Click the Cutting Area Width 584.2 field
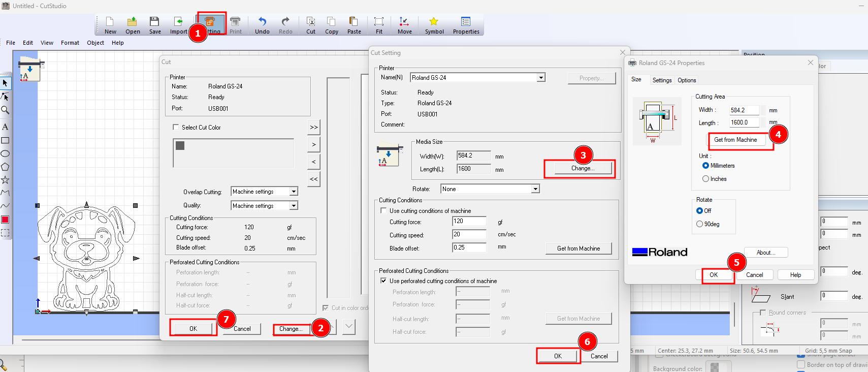The height and width of the screenshot is (372, 868). point(744,110)
